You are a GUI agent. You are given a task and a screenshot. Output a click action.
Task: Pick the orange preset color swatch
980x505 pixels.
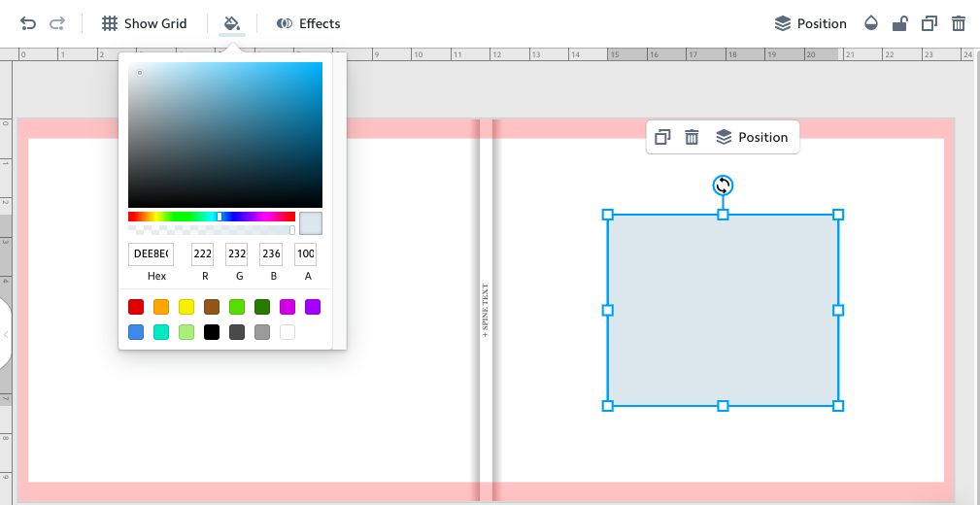point(161,307)
